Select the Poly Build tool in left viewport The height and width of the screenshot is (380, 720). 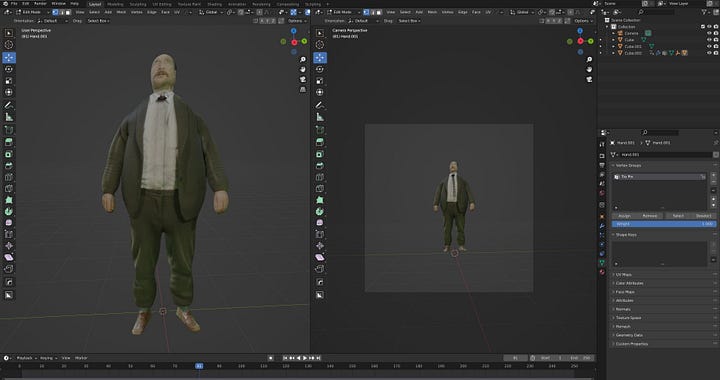click(9, 200)
